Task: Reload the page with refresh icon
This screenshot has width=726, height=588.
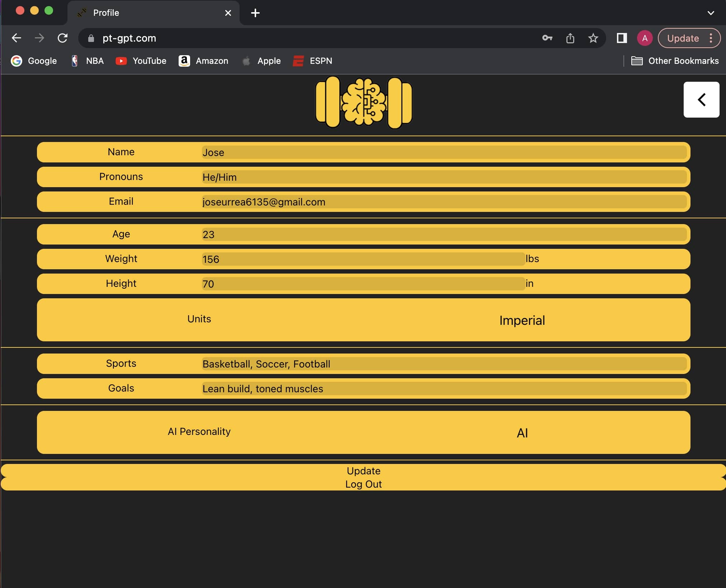Action: click(63, 38)
